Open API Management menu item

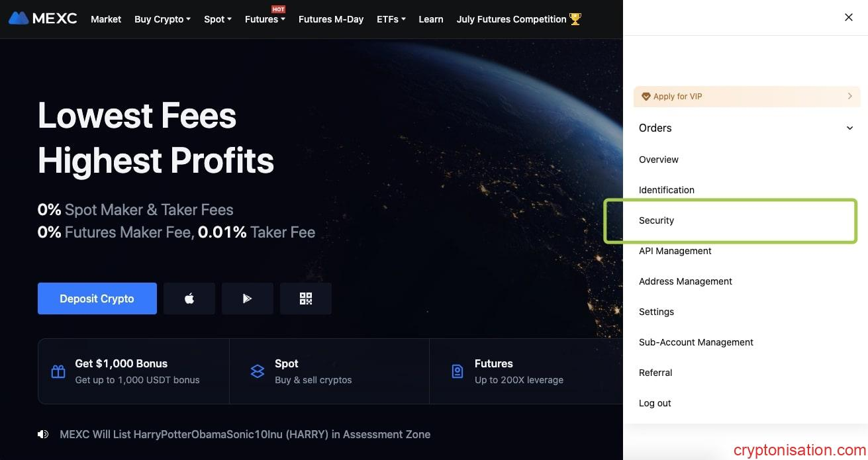click(675, 251)
